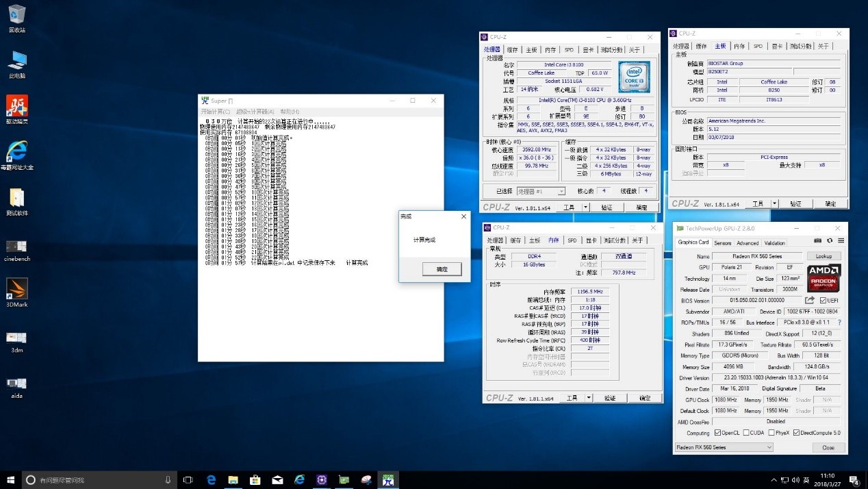Screen dimensions: 868x489
Task: Open the GPU-Z hamburger menu icon
Action: 841,240
